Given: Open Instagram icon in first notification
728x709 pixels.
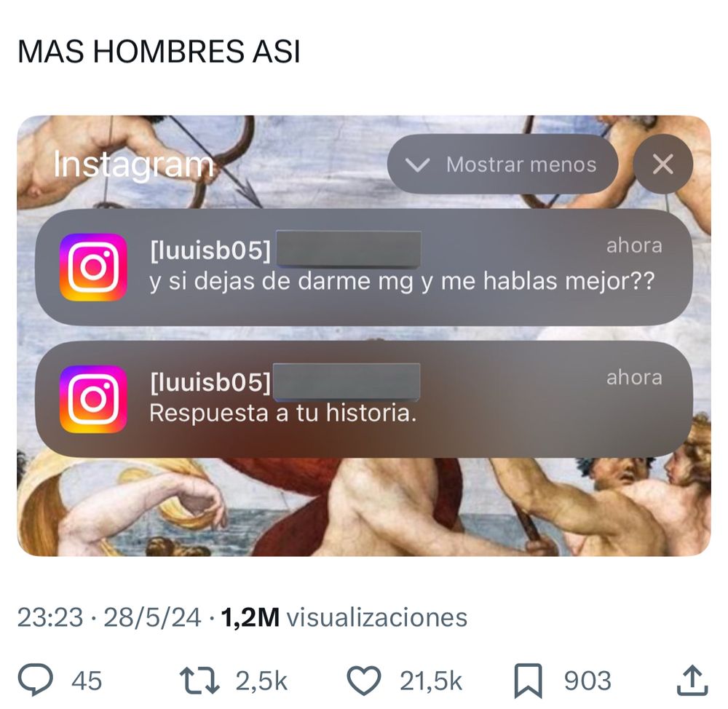Looking at the screenshot, I should (93, 267).
